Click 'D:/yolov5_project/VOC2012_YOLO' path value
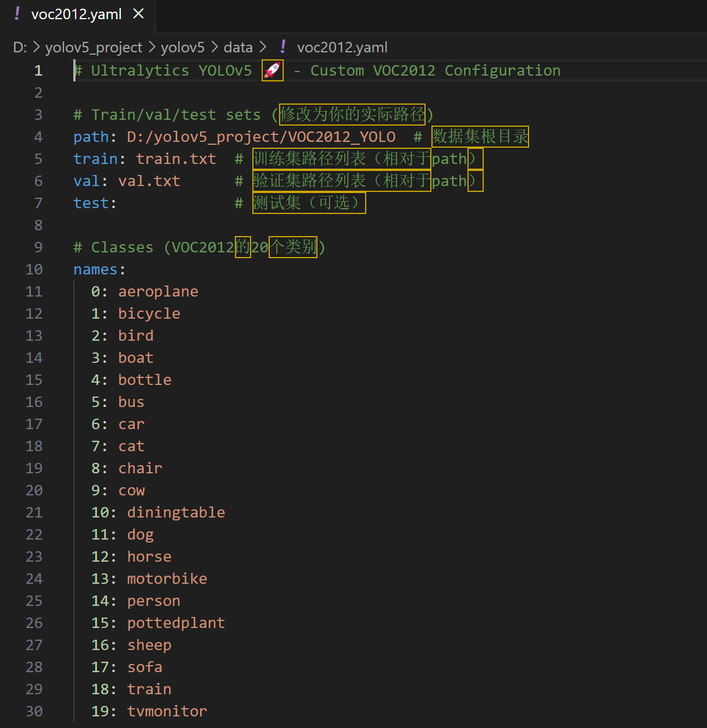Image resolution: width=707 pixels, height=728 pixels. tap(261, 137)
